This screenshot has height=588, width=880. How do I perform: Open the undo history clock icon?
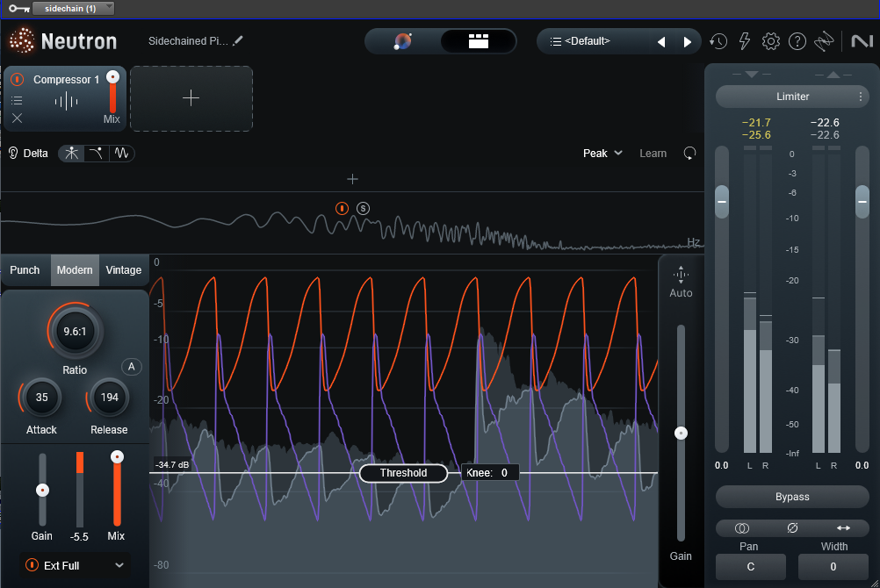pyautogui.click(x=718, y=41)
